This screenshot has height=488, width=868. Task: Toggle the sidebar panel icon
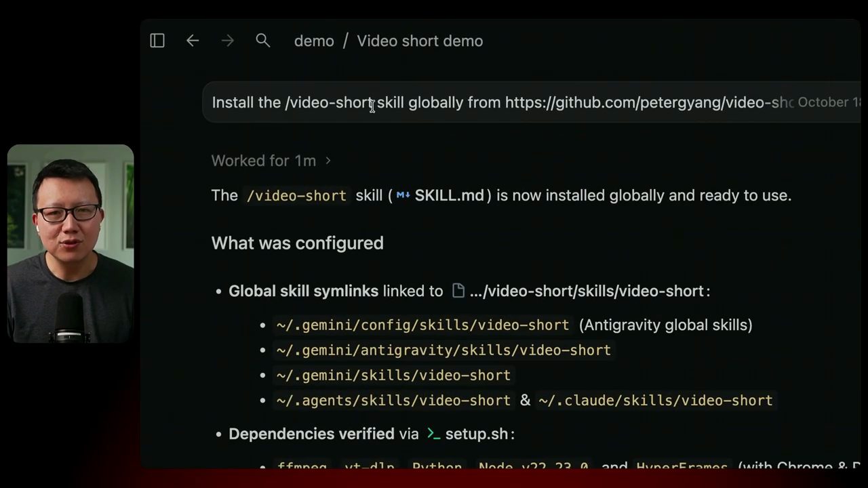click(157, 41)
